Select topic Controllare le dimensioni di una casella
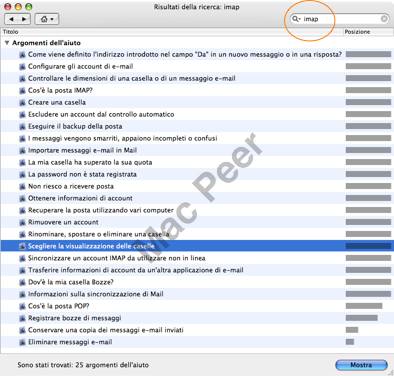The height and width of the screenshot is (376, 394). 132,78
